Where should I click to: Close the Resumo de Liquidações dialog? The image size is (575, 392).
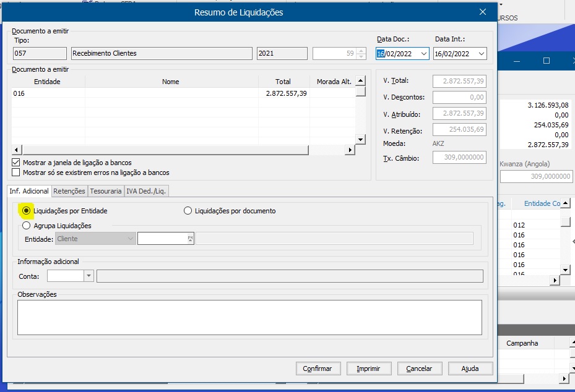coord(483,12)
